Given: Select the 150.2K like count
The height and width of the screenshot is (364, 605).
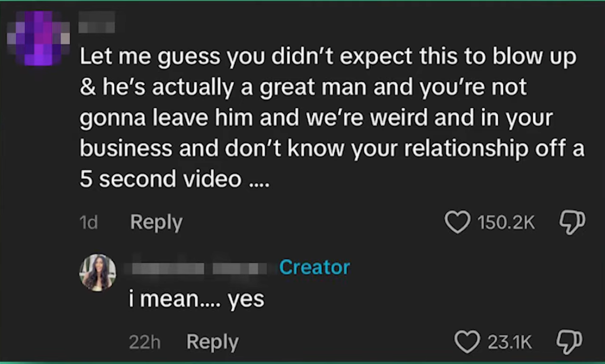Looking at the screenshot, I should (506, 222).
